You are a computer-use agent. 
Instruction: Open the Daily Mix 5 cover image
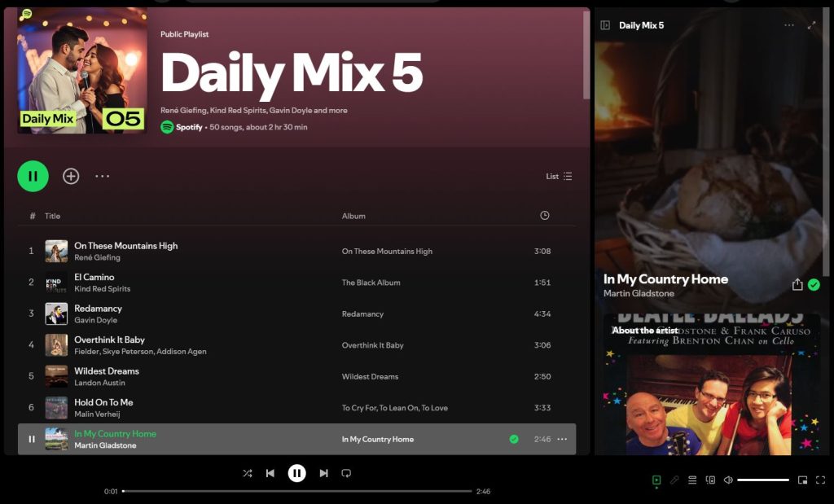82,70
